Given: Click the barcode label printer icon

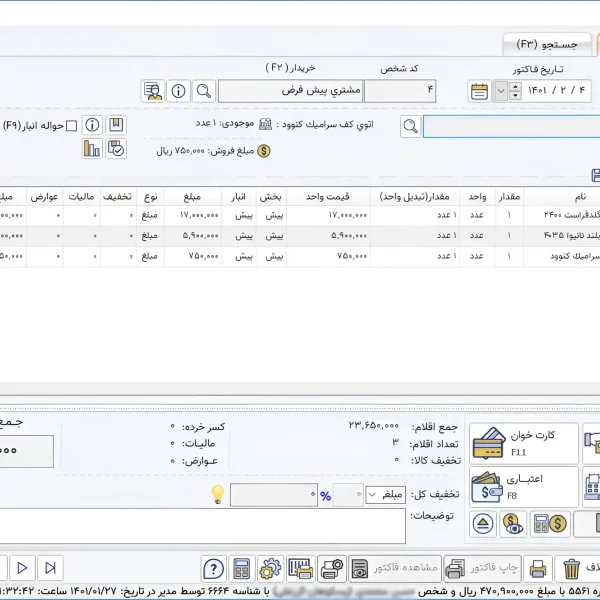Looking at the screenshot, I should 301,569.
